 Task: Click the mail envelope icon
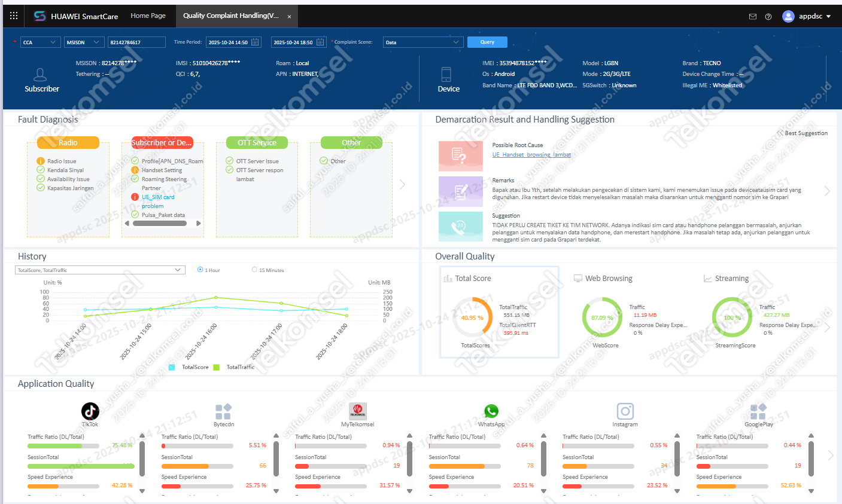tap(753, 17)
